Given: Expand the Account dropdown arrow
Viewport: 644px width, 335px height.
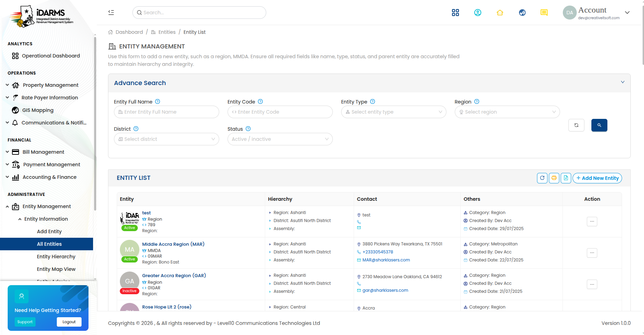Looking at the screenshot, I should pyautogui.click(x=627, y=13).
